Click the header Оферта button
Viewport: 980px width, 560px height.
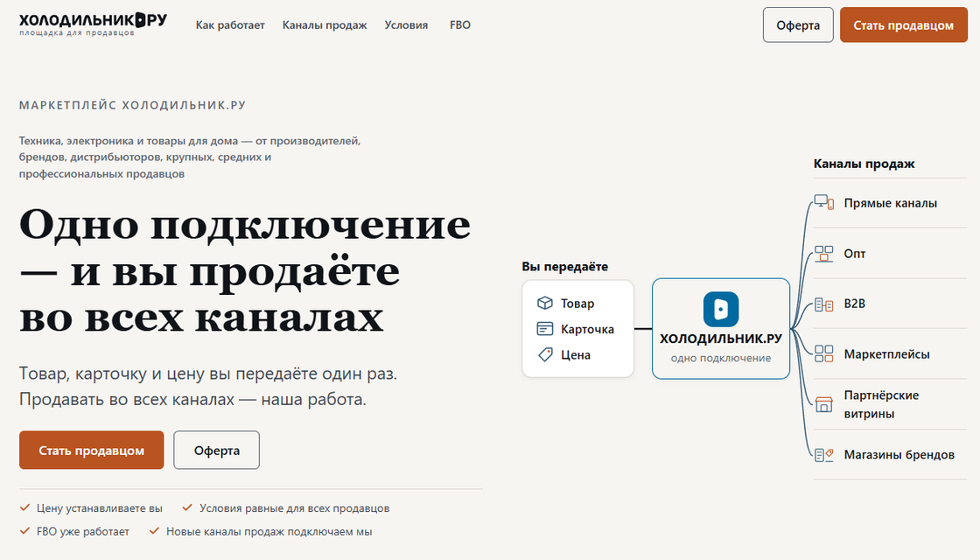click(x=798, y=25)
